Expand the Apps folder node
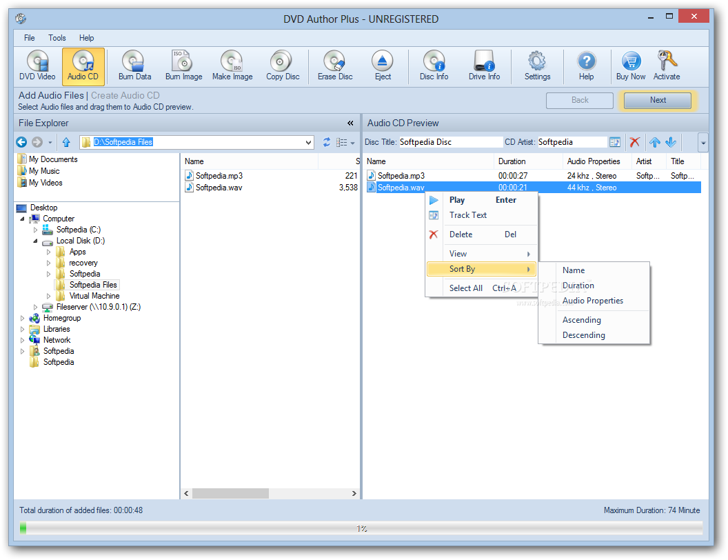The width and height of the screenshot is (728, 560). [48, 252]
